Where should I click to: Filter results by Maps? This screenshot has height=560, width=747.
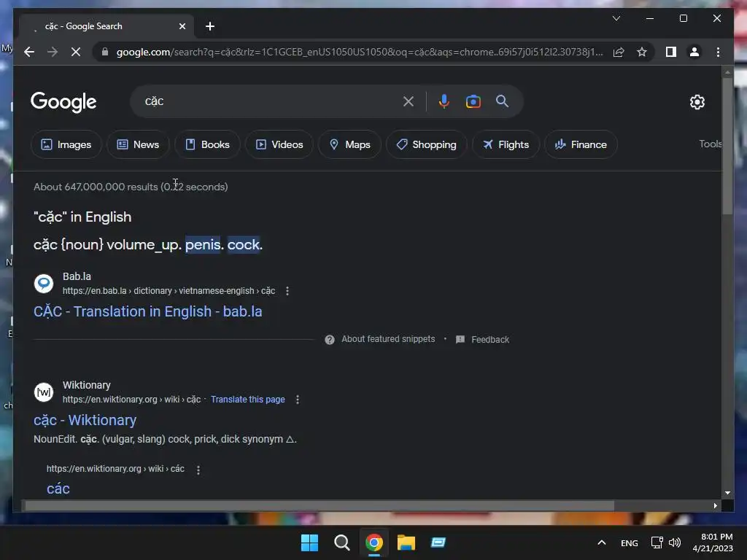point(349,144)
